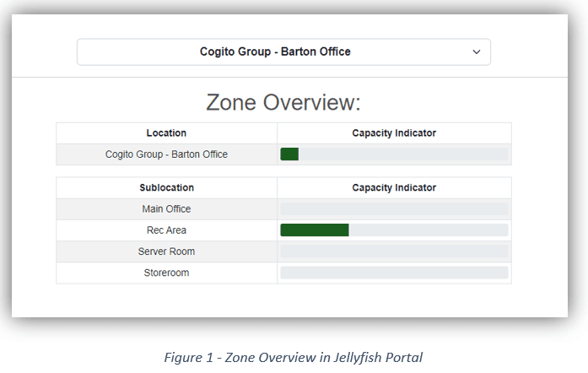Click the Server Room capacity bar
Image resolution: width=588 pixels, height=373 pixels.
pos(394,251)
